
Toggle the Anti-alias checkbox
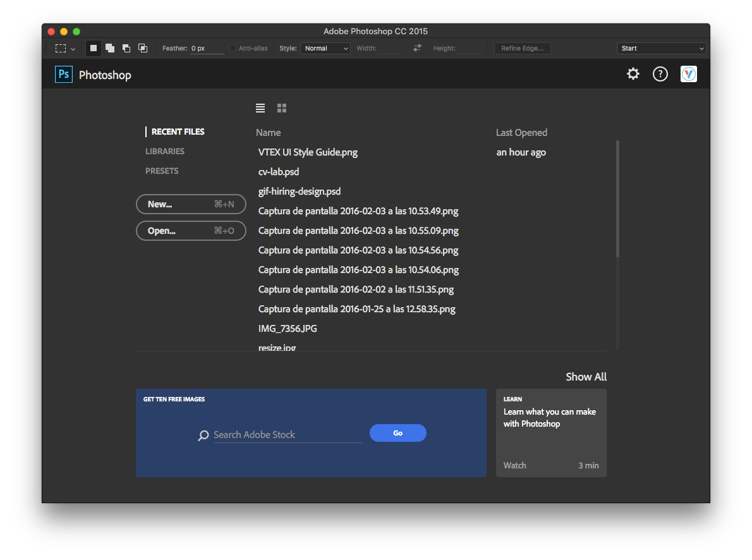[x=233, y=48]
